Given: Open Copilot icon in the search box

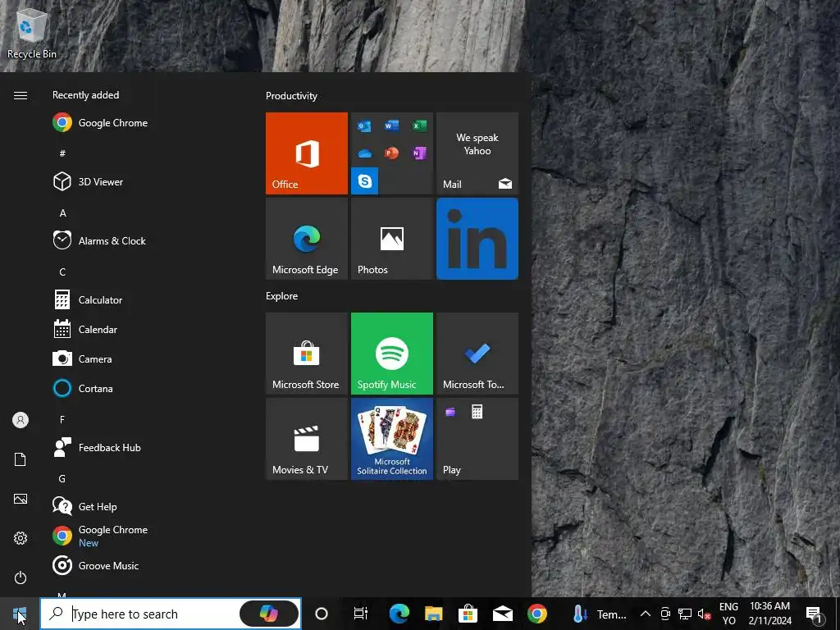Looking at the screenshot, I should click(x=269, y=614).
